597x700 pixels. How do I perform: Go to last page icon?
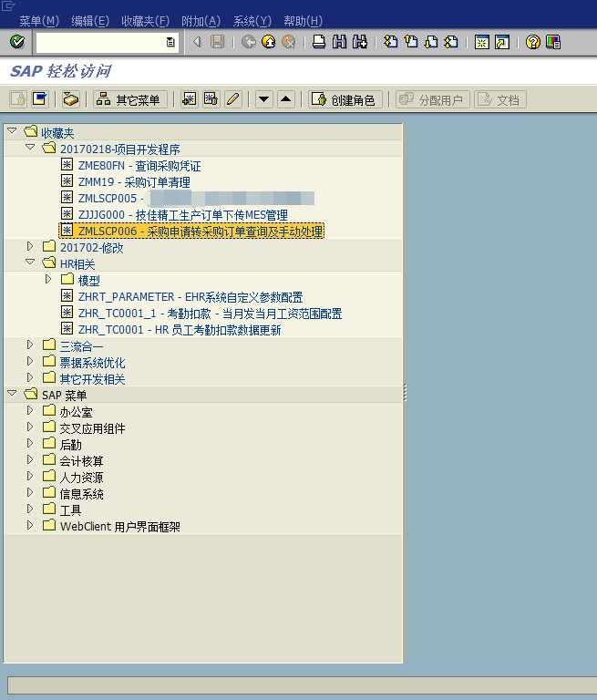451,42
